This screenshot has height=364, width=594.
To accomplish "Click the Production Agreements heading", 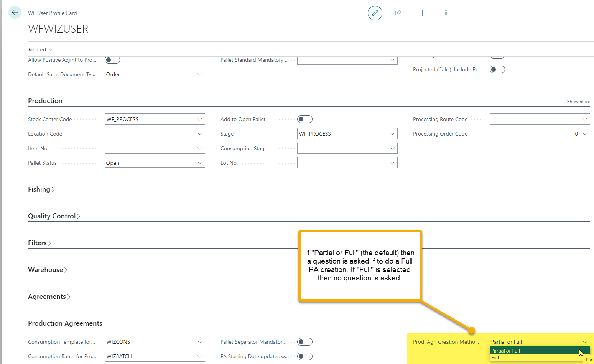I will tap(65, 323).
